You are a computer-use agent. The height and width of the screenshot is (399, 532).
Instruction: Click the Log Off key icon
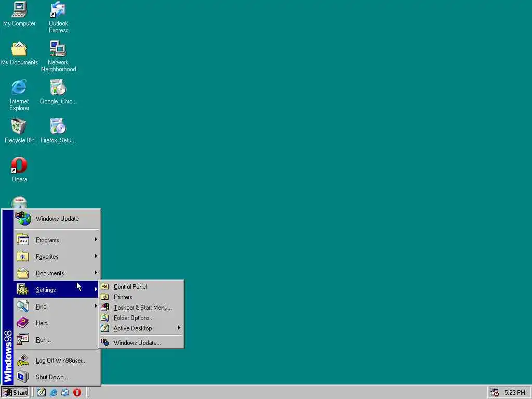point(23,360)
